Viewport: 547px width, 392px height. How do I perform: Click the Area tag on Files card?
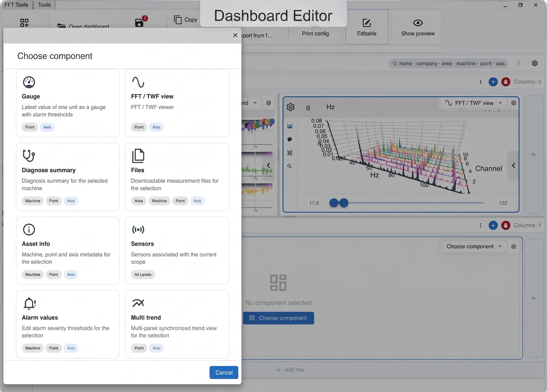click(x=139, y=201)
